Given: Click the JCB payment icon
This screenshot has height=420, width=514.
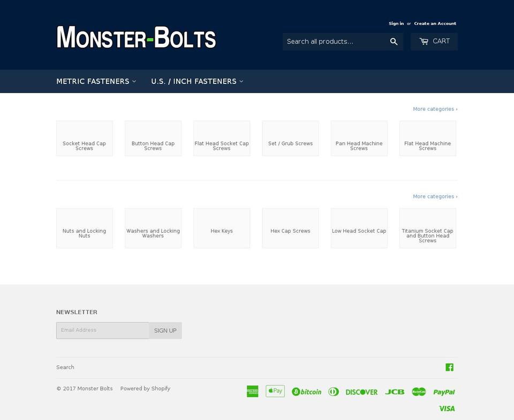Looking at the screenshot, I should click(x=395, y=392).
